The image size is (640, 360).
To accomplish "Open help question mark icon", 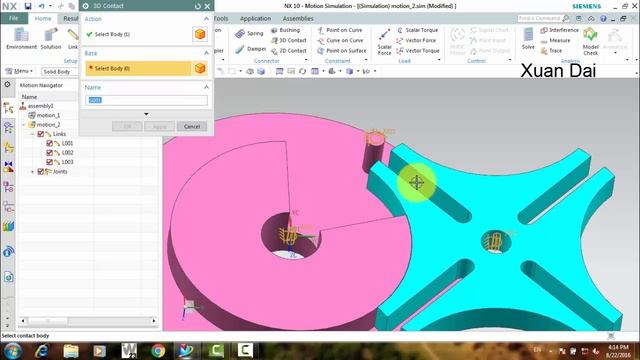I will (603, 18).
